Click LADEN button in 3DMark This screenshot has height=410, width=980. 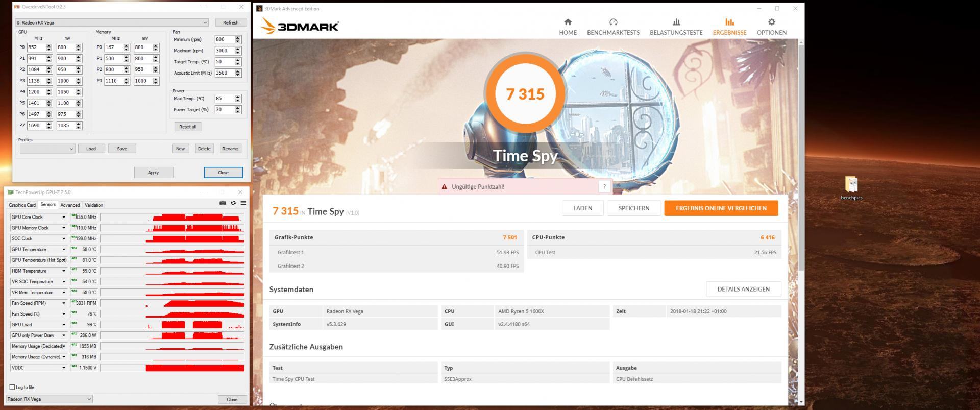point(582,208)
